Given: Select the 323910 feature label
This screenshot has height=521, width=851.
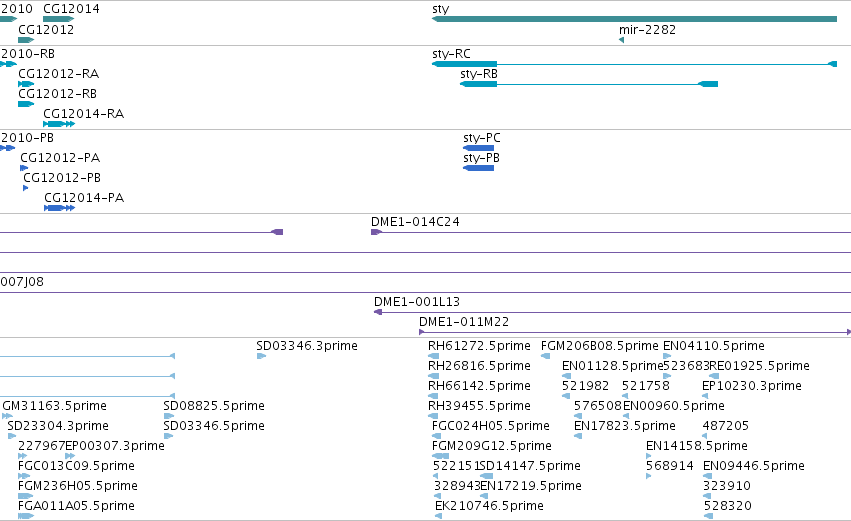Looking at the screenshot, I should tap(727, 486).
